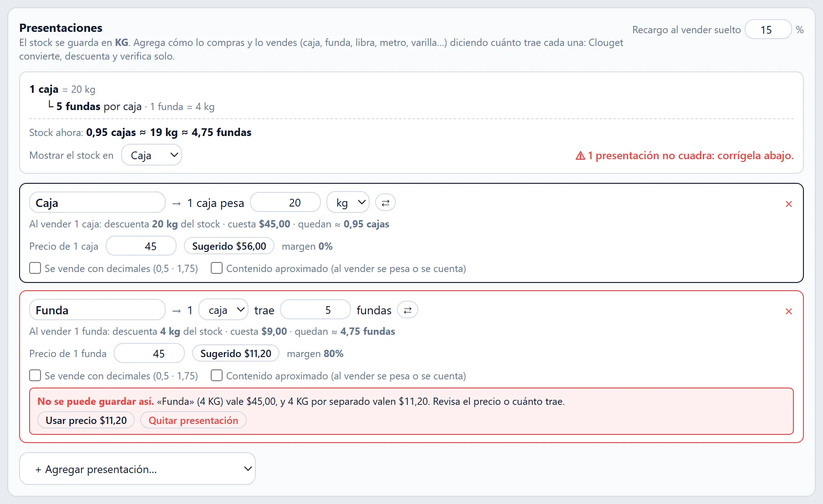The height and width of the screenshot is (504, 823).
Task: Click the Funda presentation name field
Action: tap(97, 310)
